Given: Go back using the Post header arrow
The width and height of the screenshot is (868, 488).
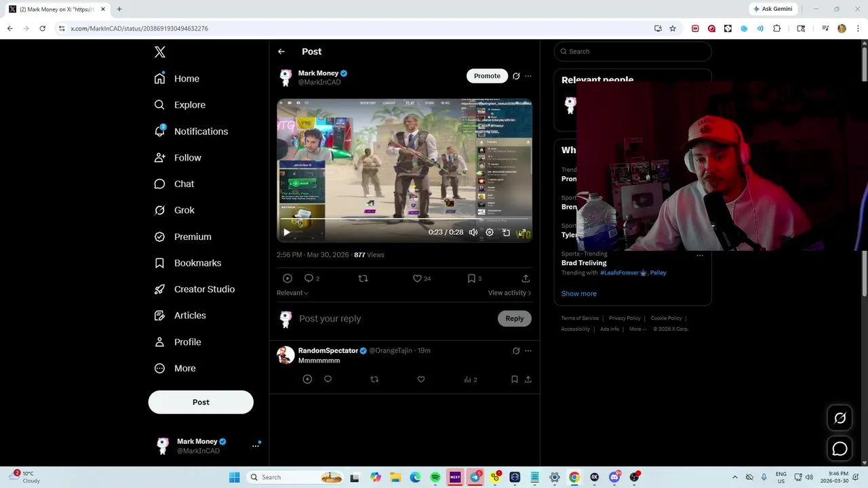Looking at the screenshot, I should tap(281, 52).
